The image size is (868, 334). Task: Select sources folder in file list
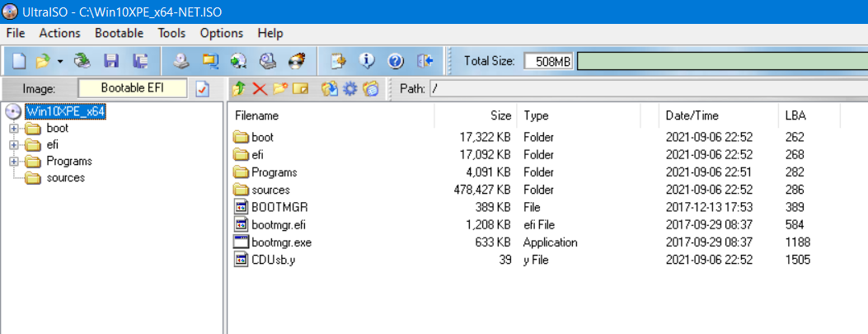(270, 190)
